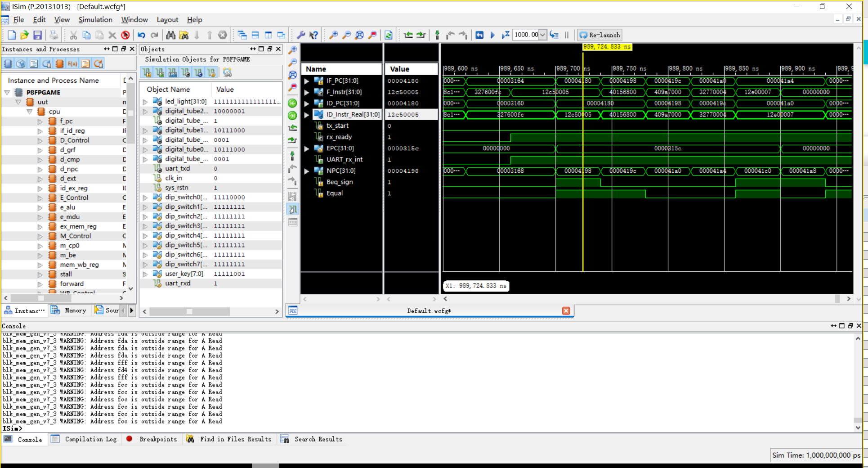This screenshot has width=868, height=468.
Task: Click the Swap Cursors icon beside the waveform
Action: (293, 197)
